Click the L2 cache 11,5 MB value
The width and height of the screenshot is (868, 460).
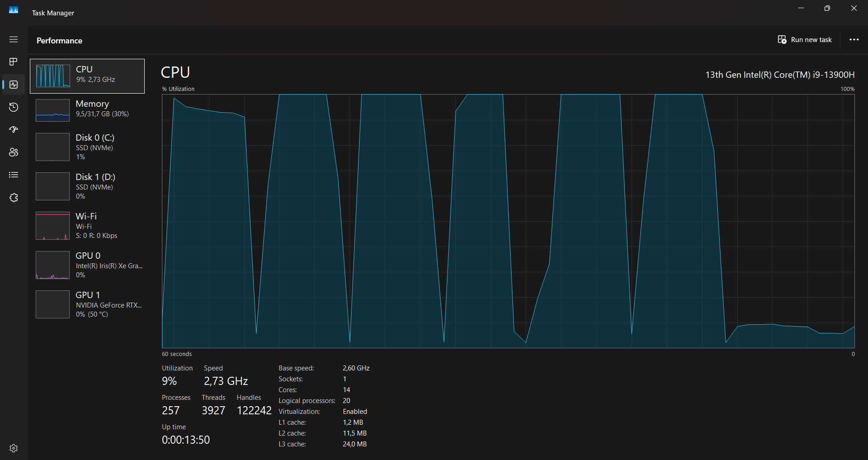tap(355, 433)
